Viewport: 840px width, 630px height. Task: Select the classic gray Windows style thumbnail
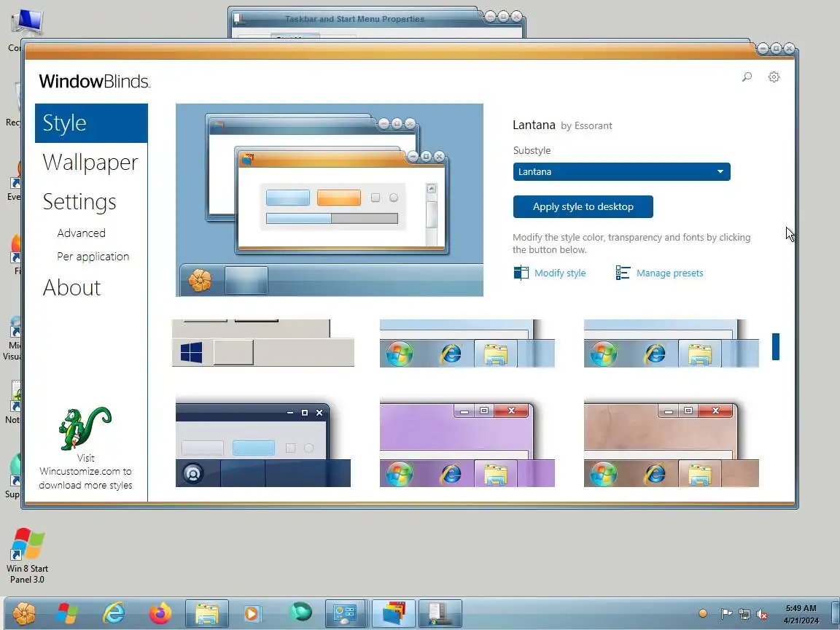click(263, 343)
